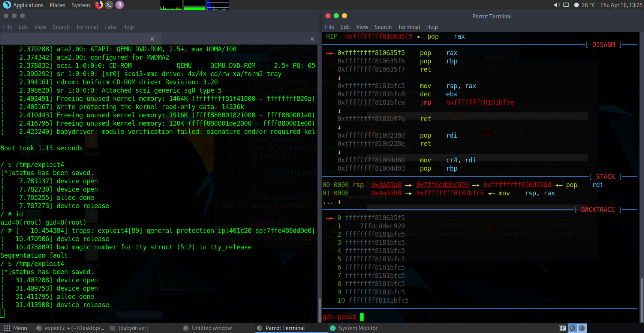The image size is (644, 333).
Task: Click the display tray icon
Action: coord(566,5)
